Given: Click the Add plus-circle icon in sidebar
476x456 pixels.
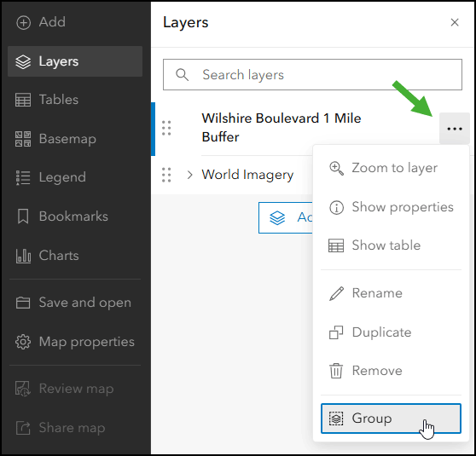Looking at the screenshot, I should (23, 22).
